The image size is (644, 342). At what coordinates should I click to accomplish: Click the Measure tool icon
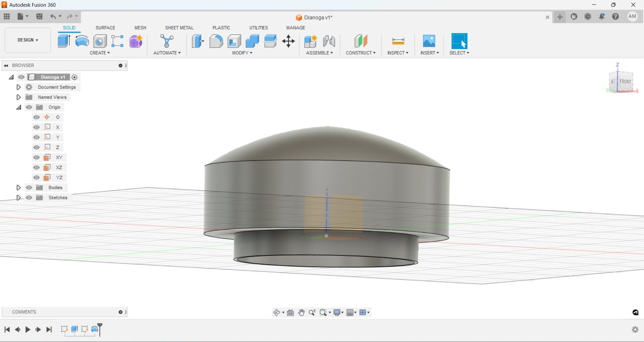click(398, 41)
